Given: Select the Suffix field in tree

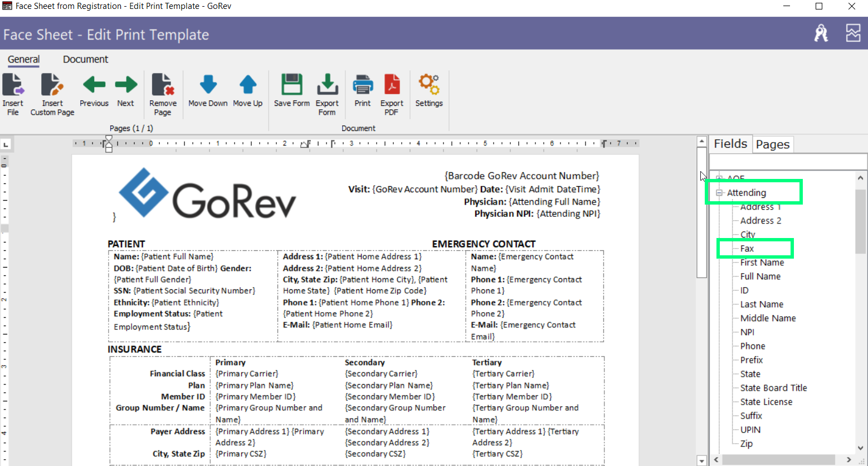Looking at the screenshot, I should pos(751,416).
